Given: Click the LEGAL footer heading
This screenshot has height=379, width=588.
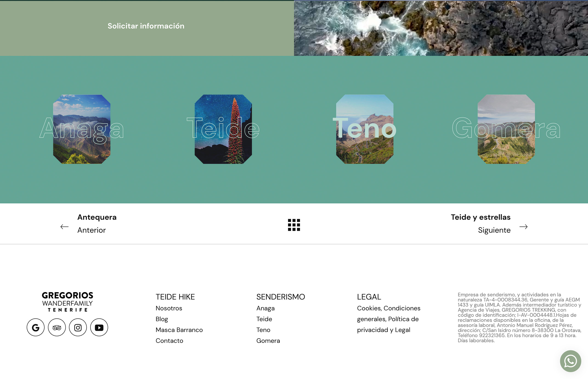Looking at the screenshot, I should click(x=369, y=297).
